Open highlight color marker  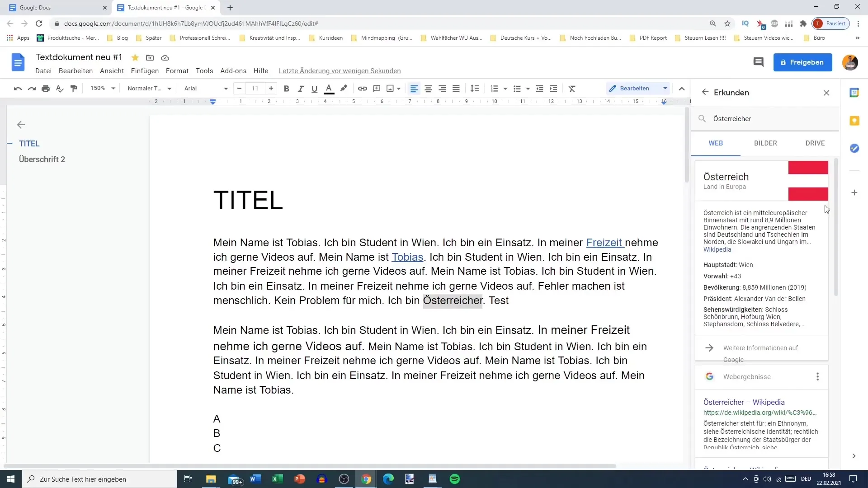point(344,89)
